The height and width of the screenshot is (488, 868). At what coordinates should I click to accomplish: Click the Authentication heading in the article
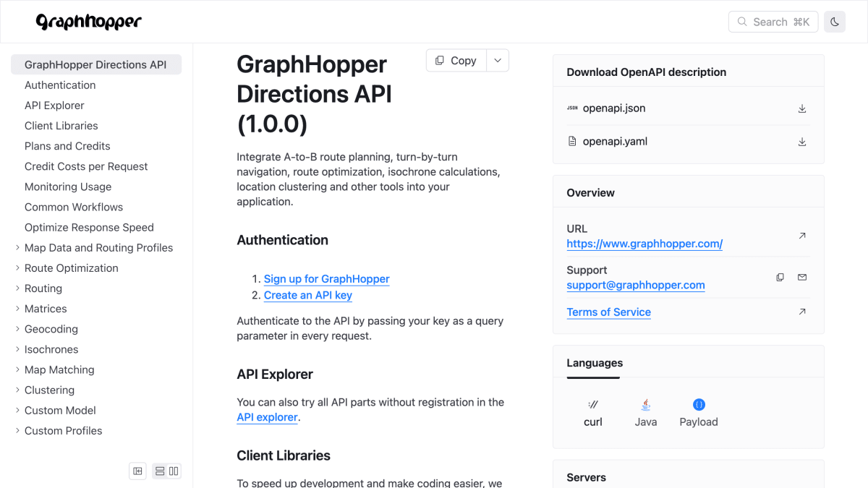click(x=282, y=240)
